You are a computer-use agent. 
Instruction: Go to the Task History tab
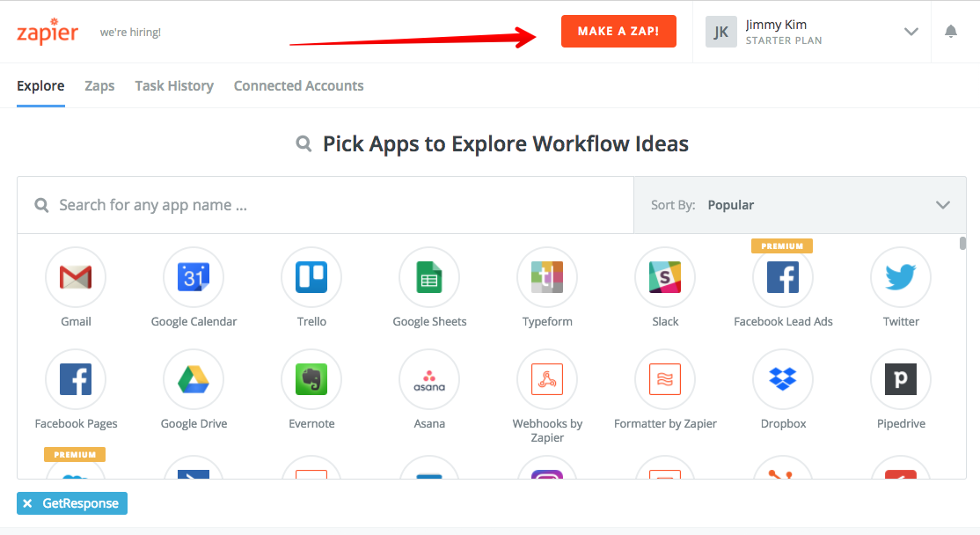tap(174, 85)
